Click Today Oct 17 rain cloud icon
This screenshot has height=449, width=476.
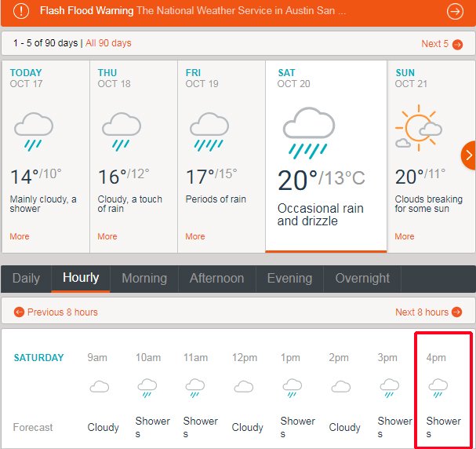(x=34, y=132)
